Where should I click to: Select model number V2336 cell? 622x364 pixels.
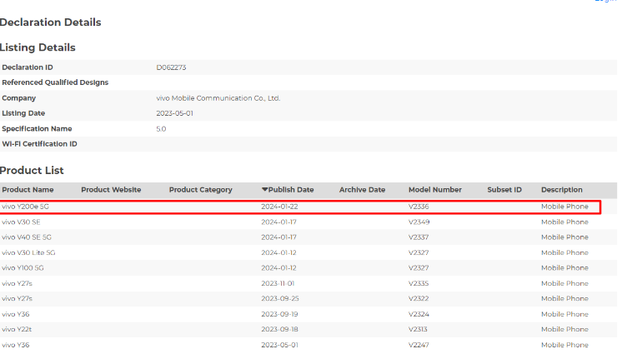tap(419, 207)
